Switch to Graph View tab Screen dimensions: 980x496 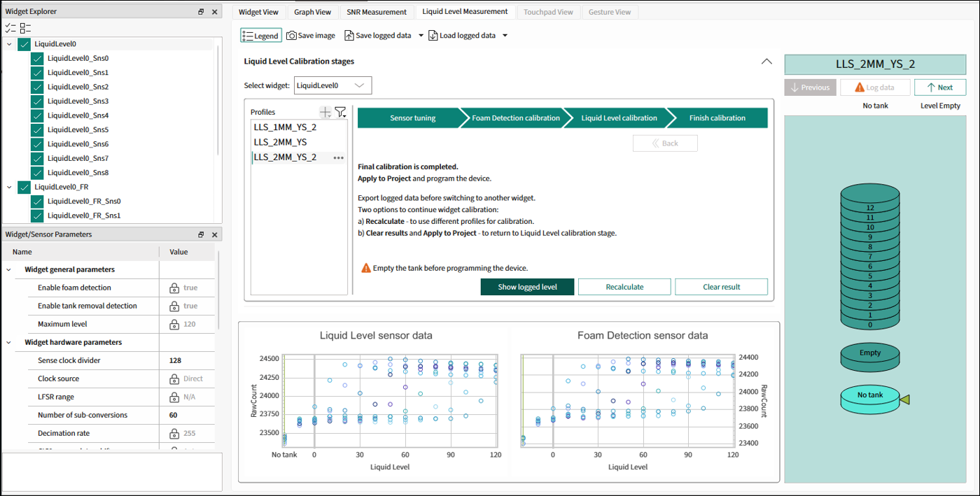(312, 12)
